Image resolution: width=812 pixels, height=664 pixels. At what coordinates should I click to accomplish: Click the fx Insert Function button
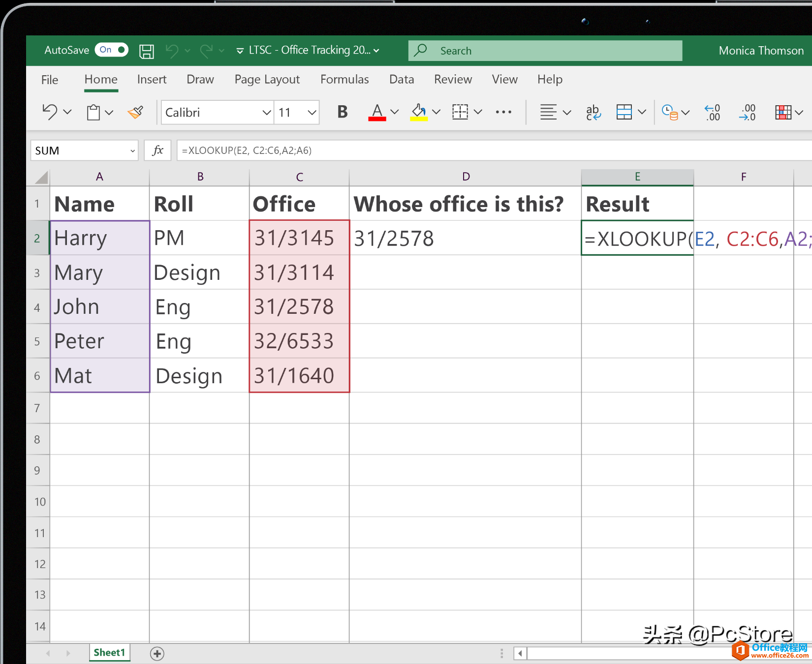pos(157,151)
